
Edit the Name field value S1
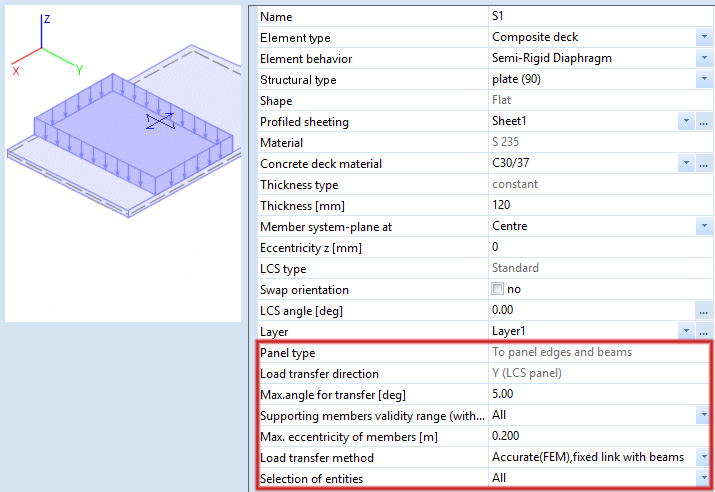[x=497, y=16]
